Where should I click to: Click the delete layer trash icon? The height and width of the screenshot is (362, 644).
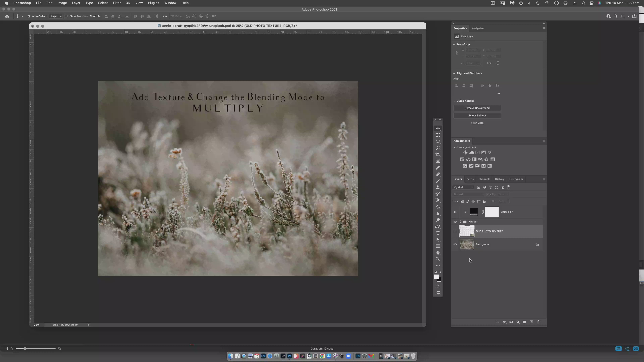(x=538, y=322)
